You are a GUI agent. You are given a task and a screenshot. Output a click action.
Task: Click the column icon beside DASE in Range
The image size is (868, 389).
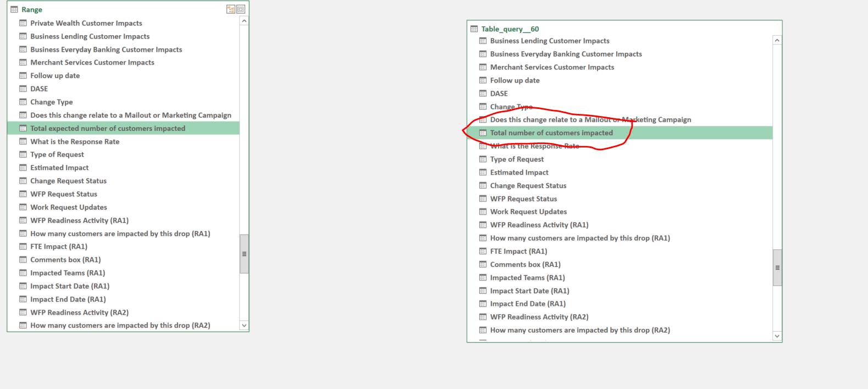pyautogui.click(x=23, y=89)
